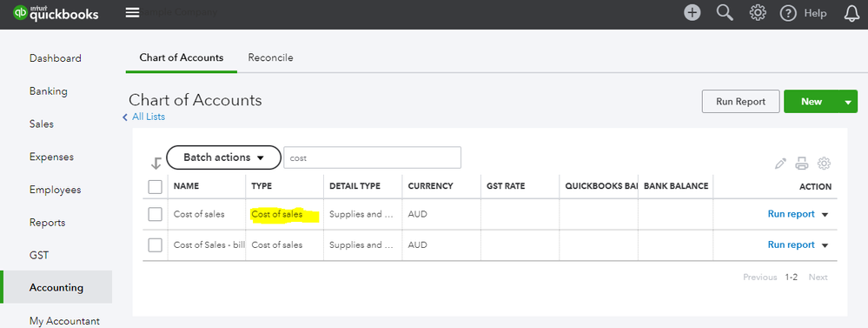Click the search field containing 'cost'
Image resolution: width=868 pixels, height=328 pixels.
[x=372, y=157]
